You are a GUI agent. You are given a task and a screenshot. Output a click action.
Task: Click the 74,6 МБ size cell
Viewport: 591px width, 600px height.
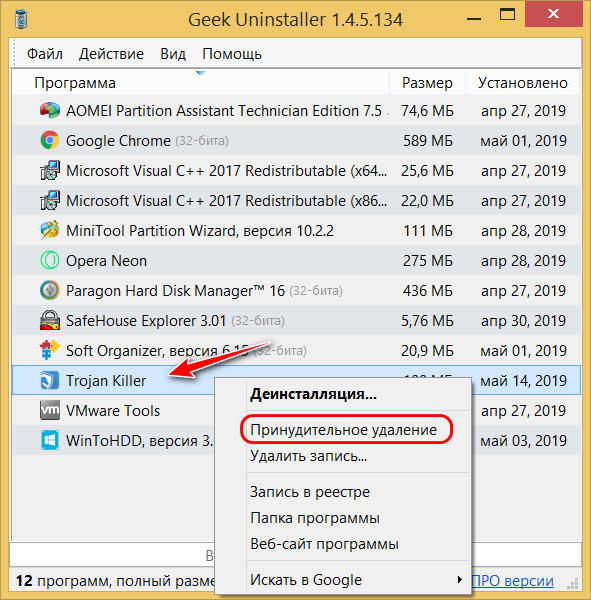(428, 111)
